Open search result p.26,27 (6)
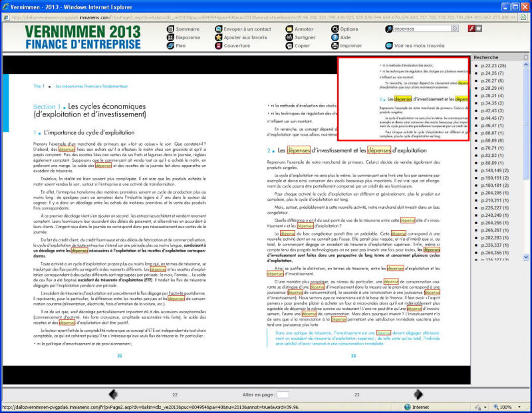This screenshot has height=413, width=532. (492, 80)
